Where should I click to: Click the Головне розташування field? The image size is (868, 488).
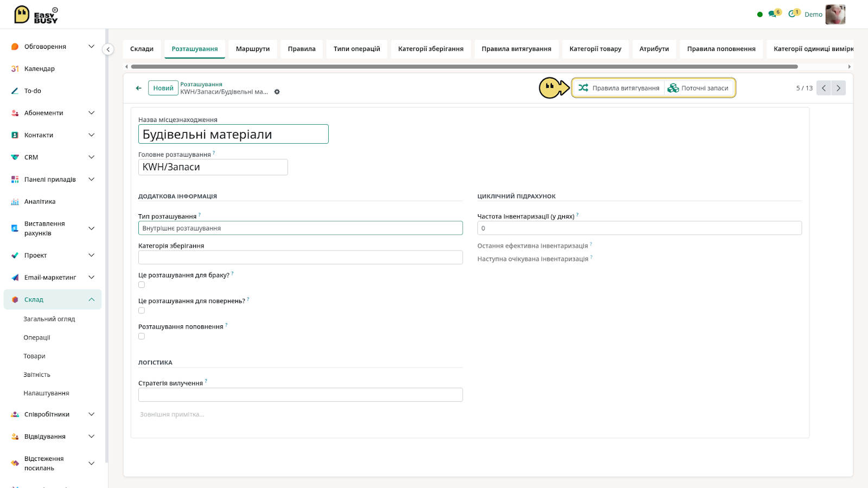(x=213, y=167)
